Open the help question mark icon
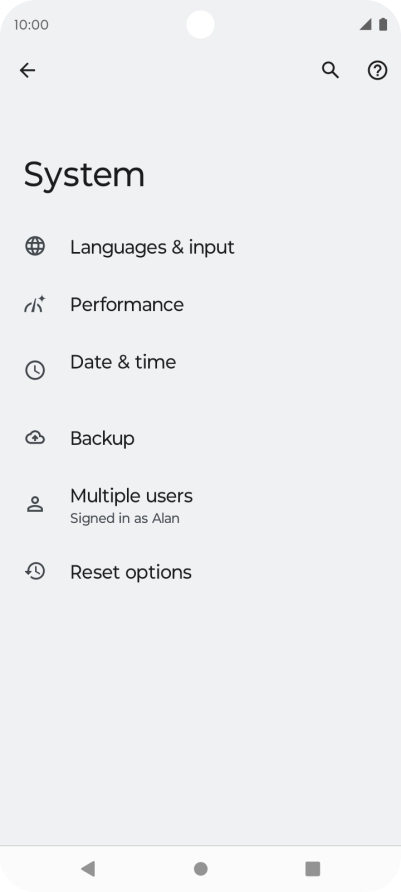The width and height of the screenshot is (401, 892). pos(377,71)
